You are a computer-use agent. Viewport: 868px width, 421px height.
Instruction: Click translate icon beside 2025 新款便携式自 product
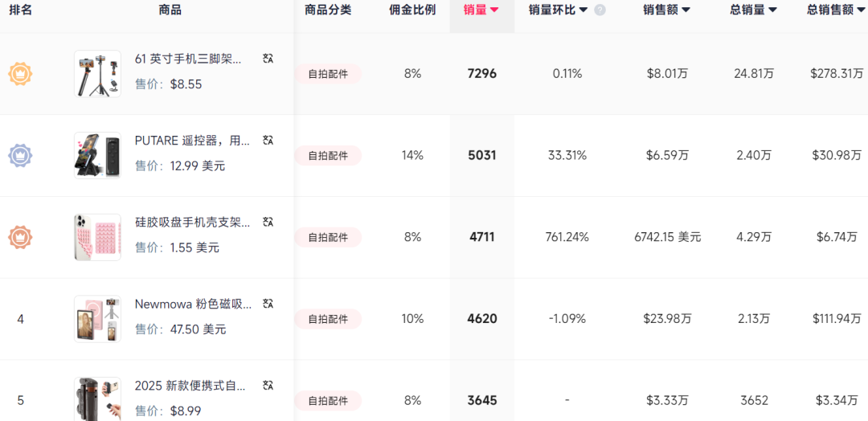pyautogui.click(x=268, y=386)
